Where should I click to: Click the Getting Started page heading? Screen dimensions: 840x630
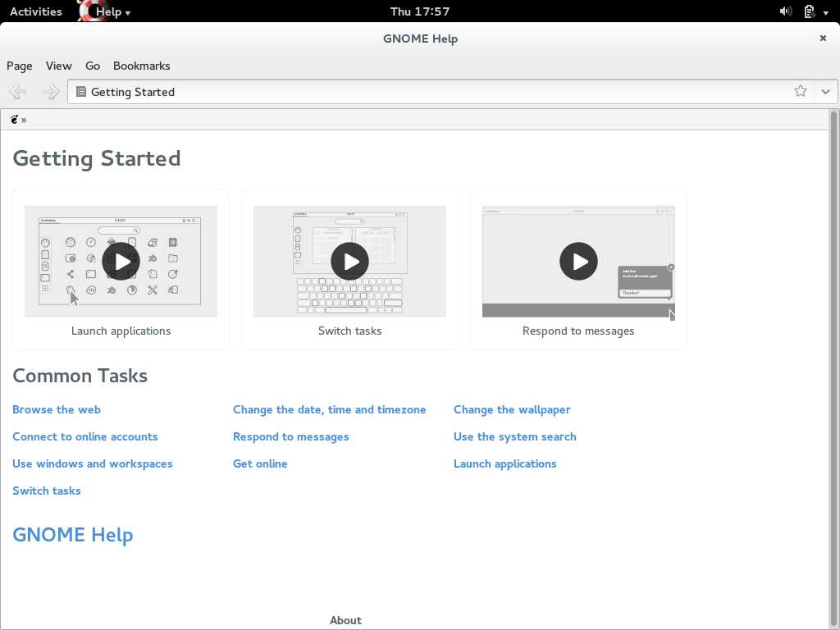click(x=97, y=158)
